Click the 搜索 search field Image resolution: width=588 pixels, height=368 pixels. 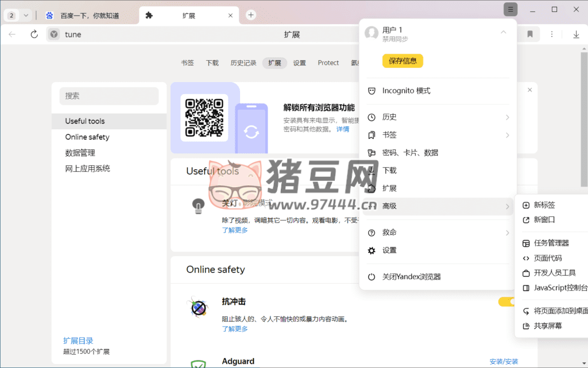tap(109, 96)
